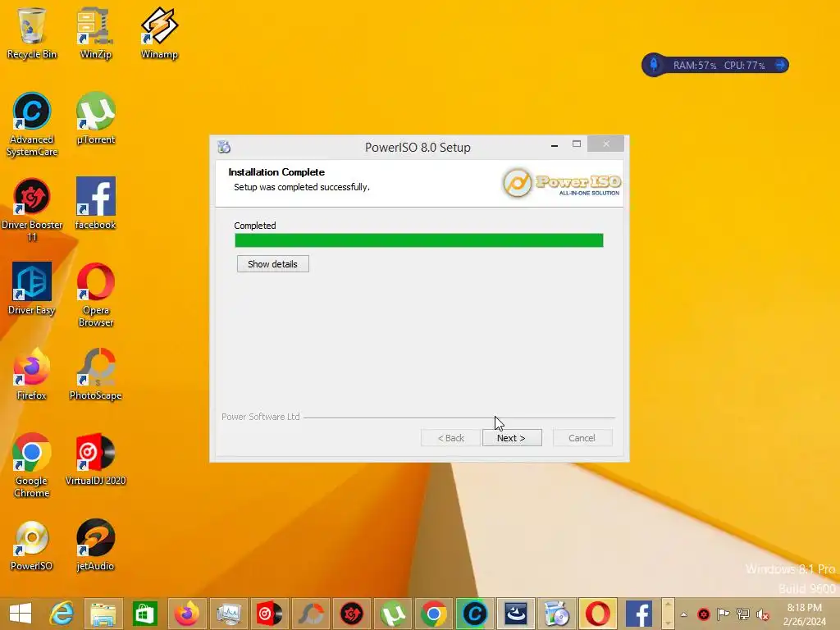Select the µTorrent desktop shortcut

(x=95, y=118)
